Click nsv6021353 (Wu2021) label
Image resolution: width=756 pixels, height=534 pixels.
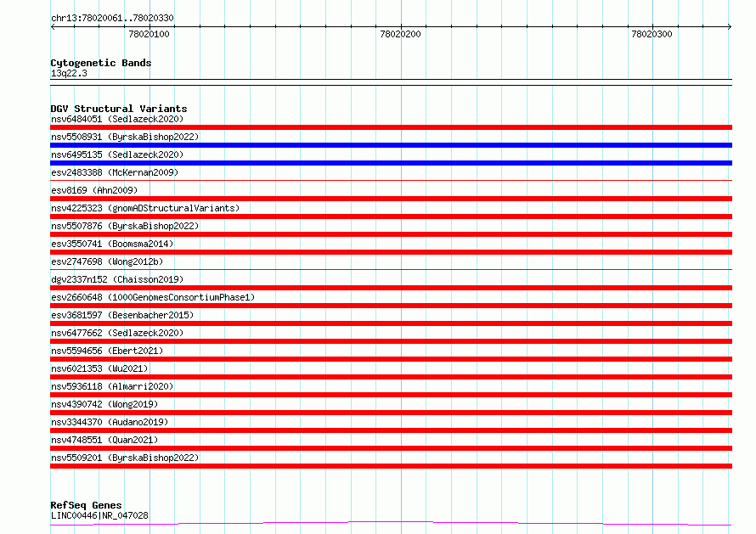[x=99, y=368]
